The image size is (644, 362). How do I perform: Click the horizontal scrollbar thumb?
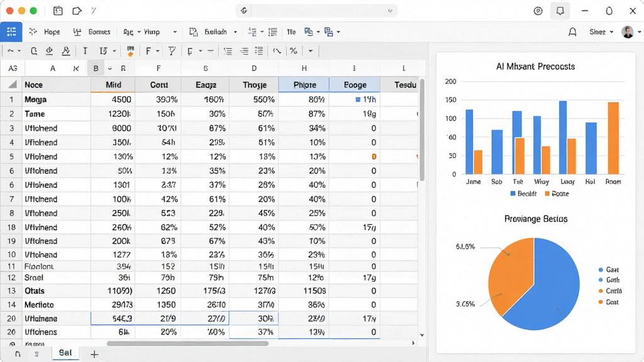tap(187, 344)
